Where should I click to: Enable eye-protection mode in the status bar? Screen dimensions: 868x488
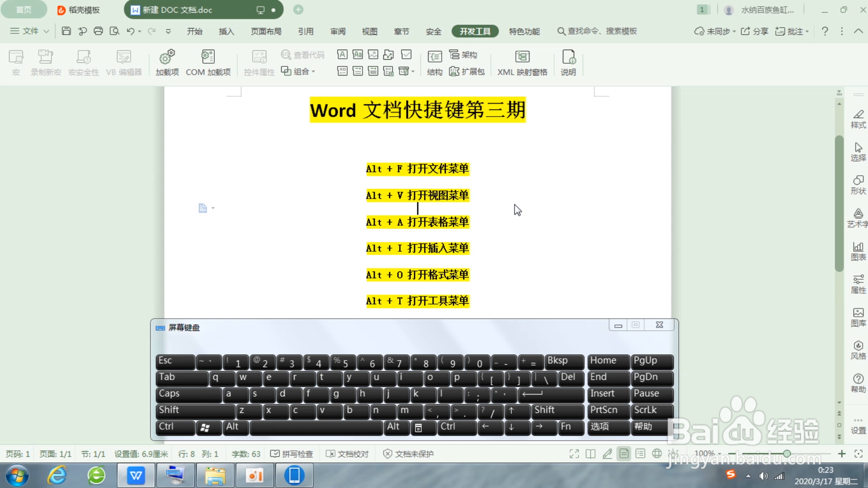(674, 454)
